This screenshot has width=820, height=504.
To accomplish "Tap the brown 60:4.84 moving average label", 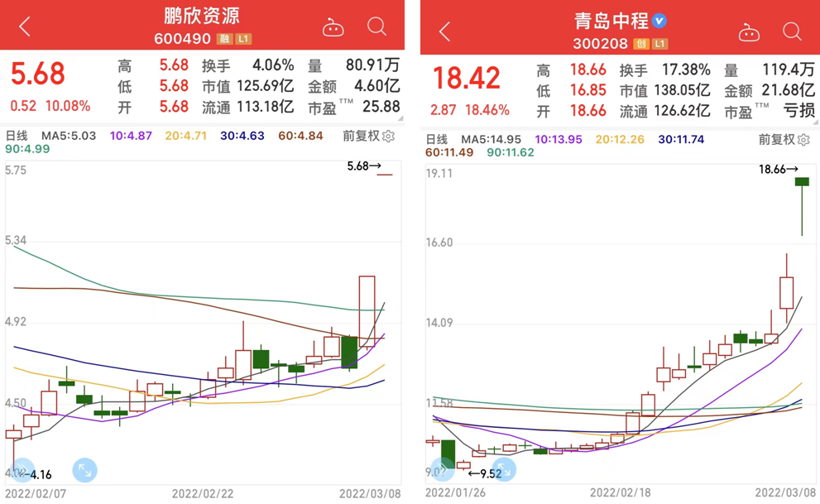I will click(x=300, y=136).
